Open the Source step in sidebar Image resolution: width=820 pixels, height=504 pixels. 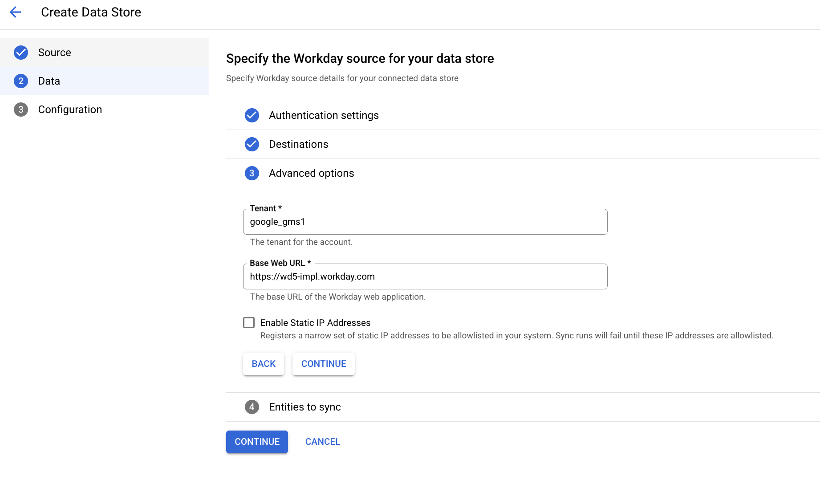coord(104,53)
